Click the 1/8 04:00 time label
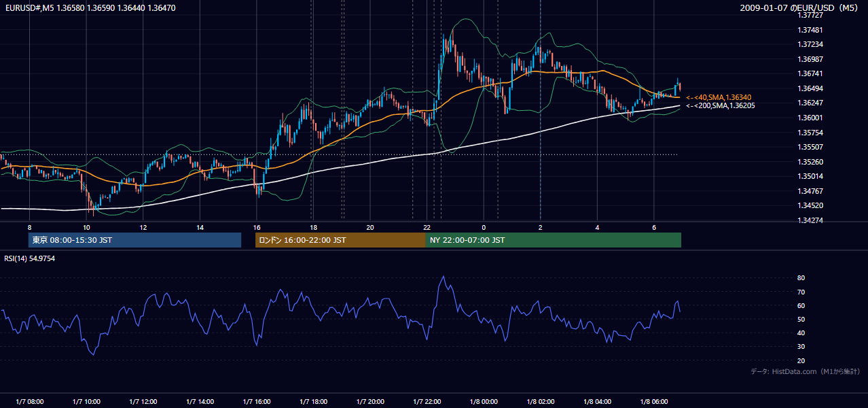Viewport: 868px width, 408px height. [597, 401]
